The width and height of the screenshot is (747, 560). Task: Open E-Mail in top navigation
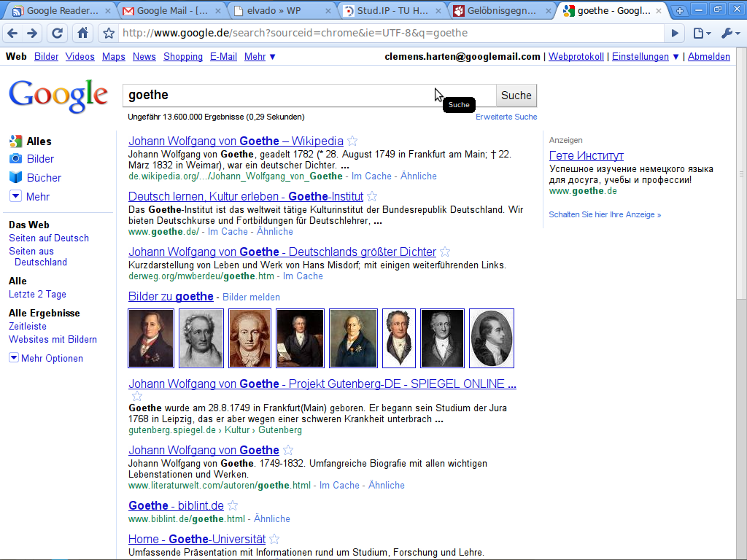pyautogui.click(x=223, y=56)
